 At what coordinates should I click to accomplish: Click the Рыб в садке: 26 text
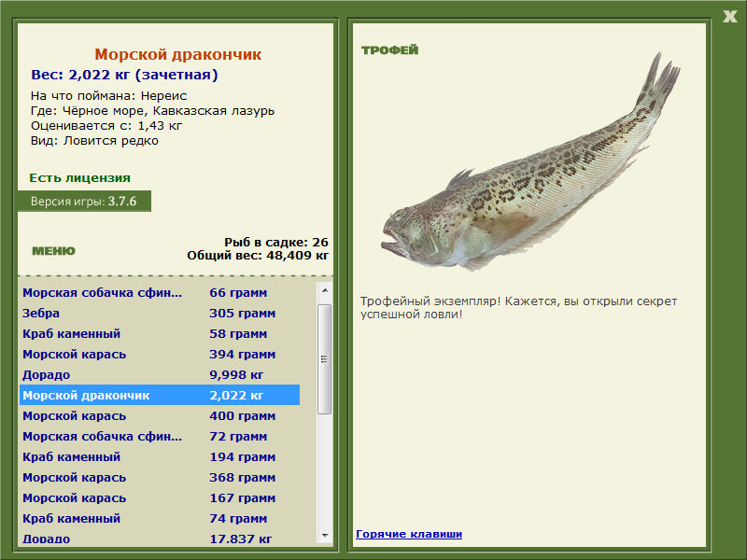click(x=276, y=243)
